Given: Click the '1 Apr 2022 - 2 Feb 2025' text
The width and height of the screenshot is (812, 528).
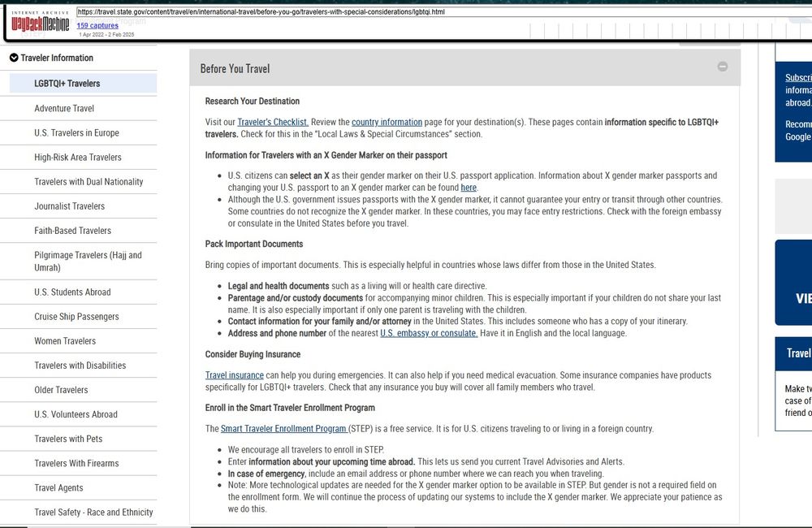Looking at the screenshot, I should 106,35.
